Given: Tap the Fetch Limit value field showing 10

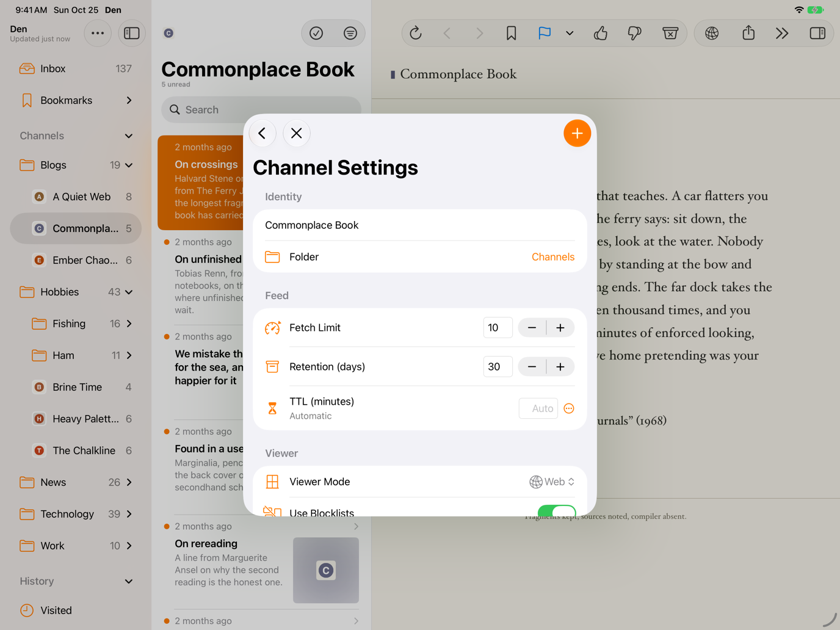Looking at the screenshot, I should [498, 328].
